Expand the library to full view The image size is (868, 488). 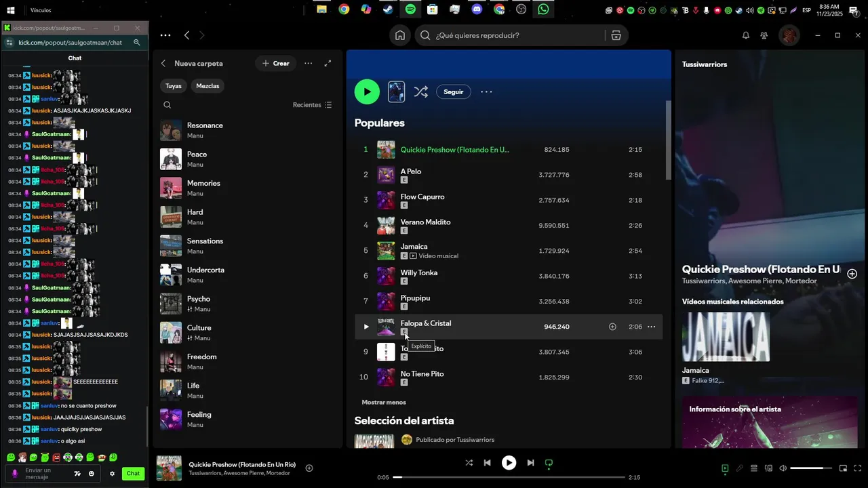[328, 63]
